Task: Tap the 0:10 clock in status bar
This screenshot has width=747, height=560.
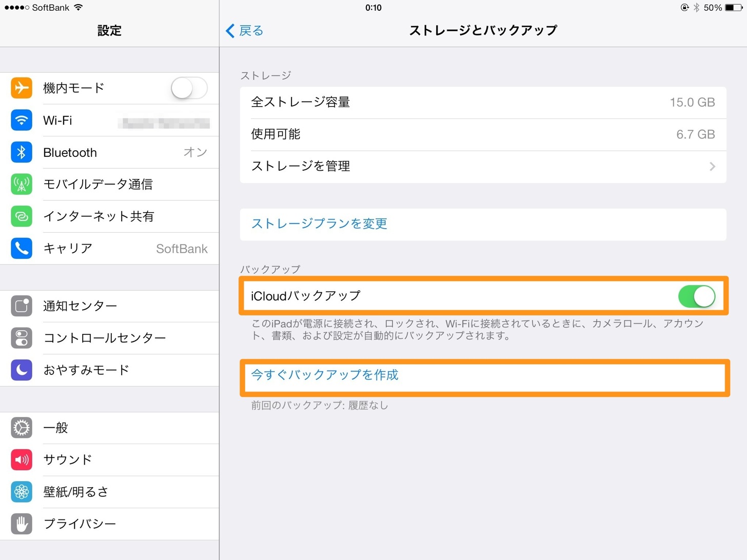Action: click(x=373, y=8)
